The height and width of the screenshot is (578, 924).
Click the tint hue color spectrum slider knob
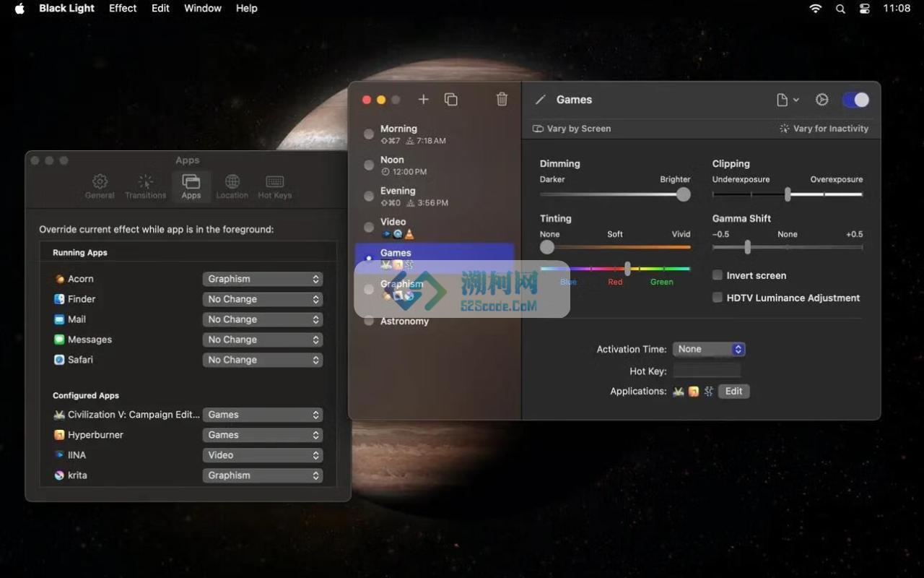point(627,269)
